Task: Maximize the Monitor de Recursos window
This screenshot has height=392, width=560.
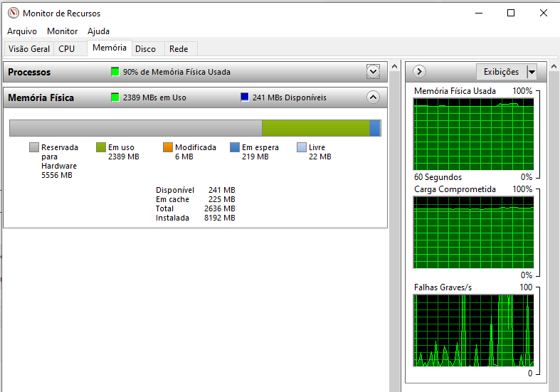Action: (x=511, y=14)
